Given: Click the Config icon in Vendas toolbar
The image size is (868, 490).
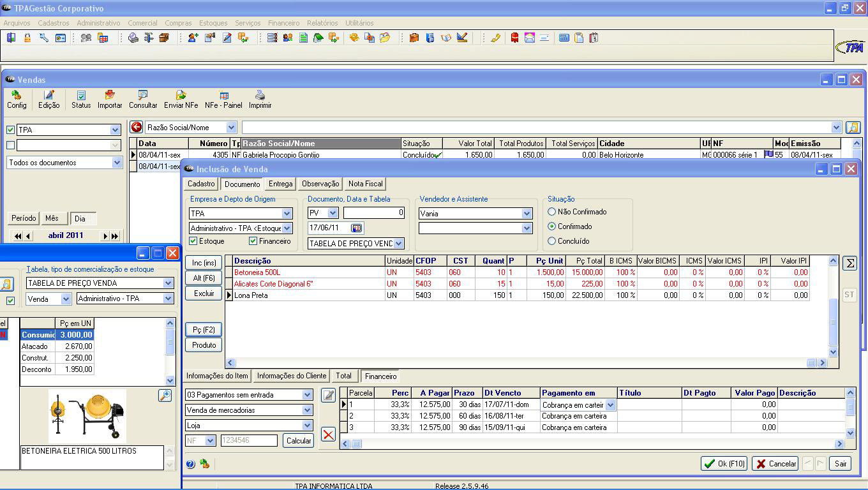Looking at the screenshot, I should (17, 95).
